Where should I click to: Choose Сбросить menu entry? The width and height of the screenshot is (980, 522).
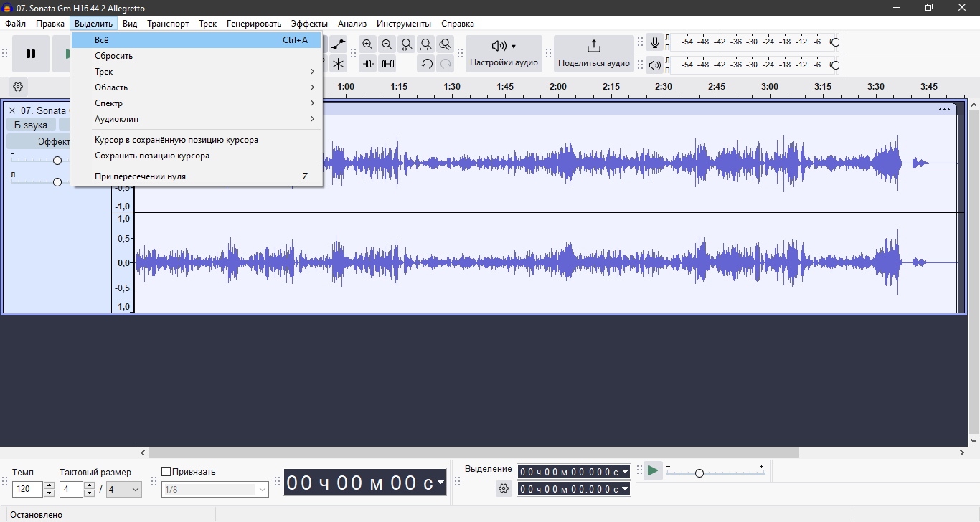tap(197, 56)
